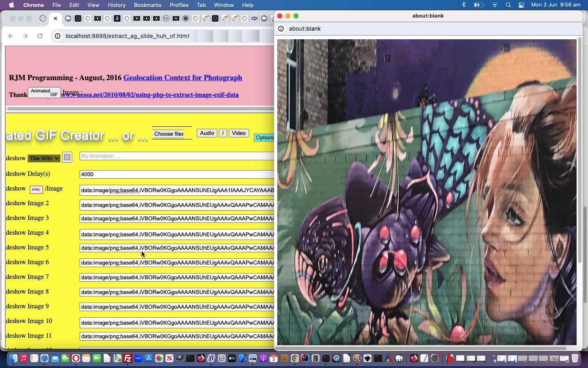Click Chrome address bar URL

coord(127,36)
